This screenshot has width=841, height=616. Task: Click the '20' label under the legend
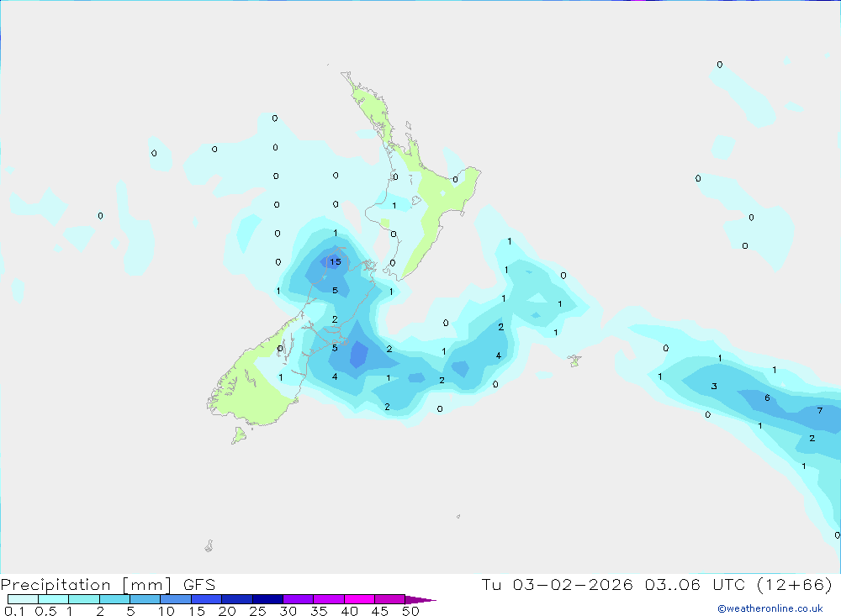click(x=227, y=611)
